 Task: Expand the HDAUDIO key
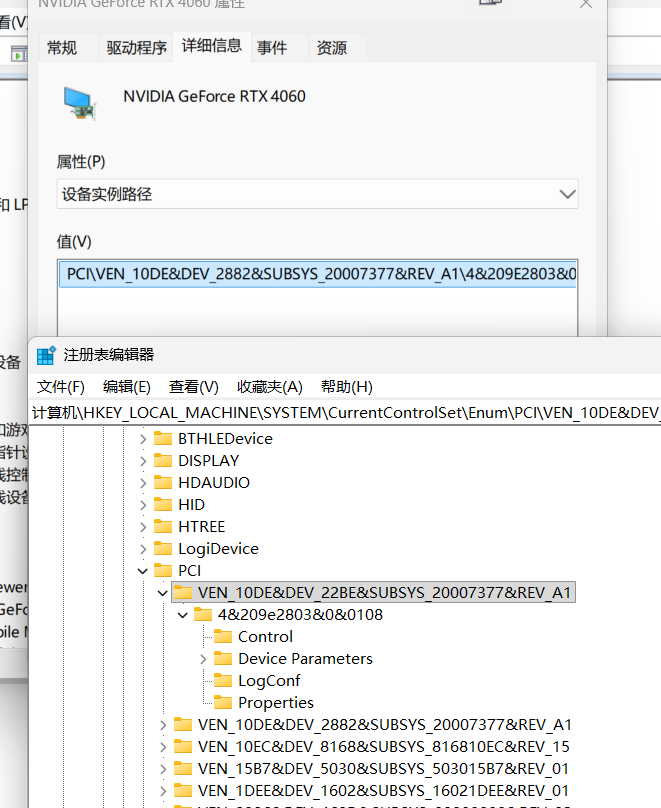pyautogui.click(x=143, y=483)
